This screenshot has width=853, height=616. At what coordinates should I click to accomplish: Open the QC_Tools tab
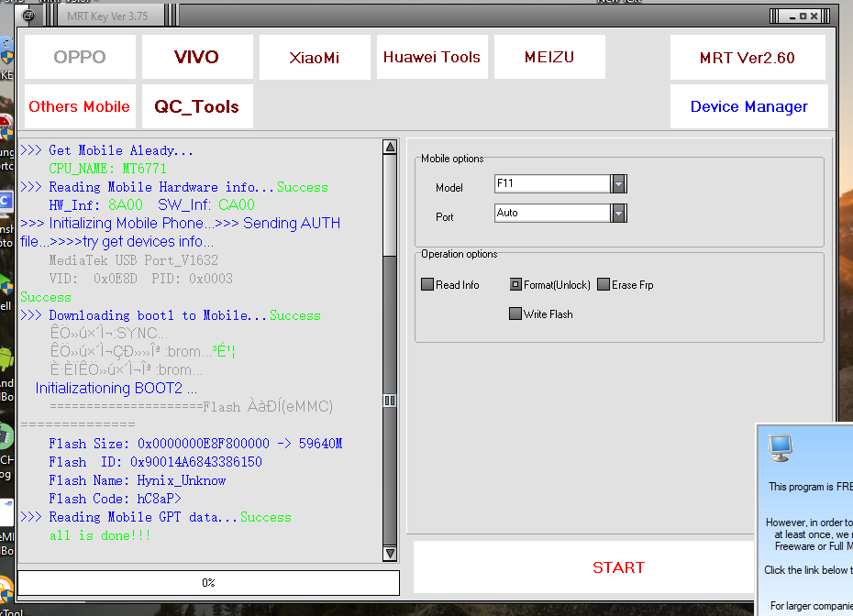(197, 106)
